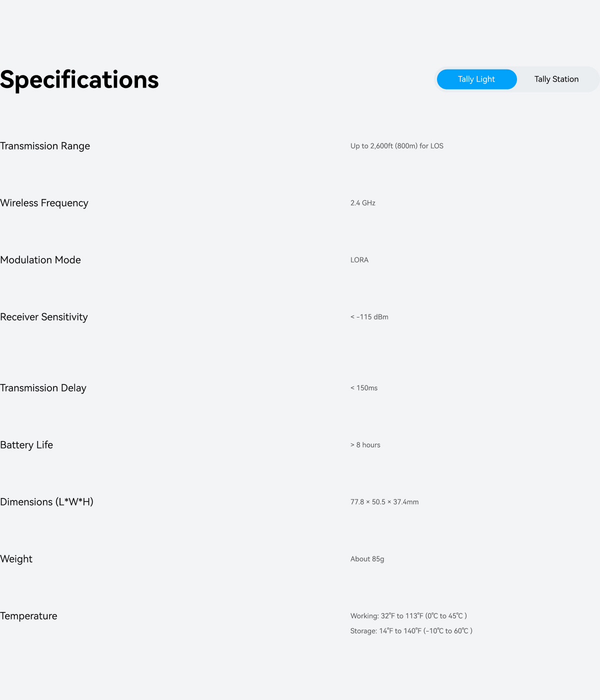The height and width of the screenshot is (700, 600).
Task: Click the 150ms delay value
Action: 364,388
